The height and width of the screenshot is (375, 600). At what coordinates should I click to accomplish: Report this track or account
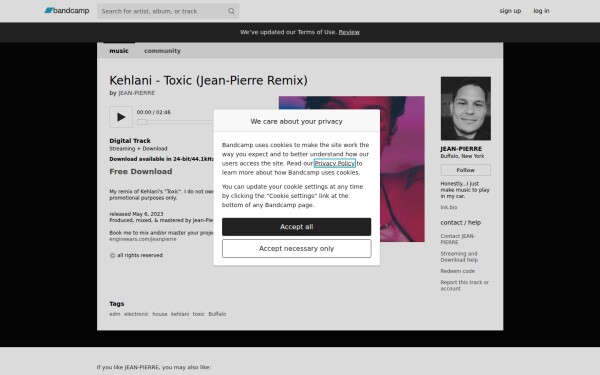[x=465, y=285]
